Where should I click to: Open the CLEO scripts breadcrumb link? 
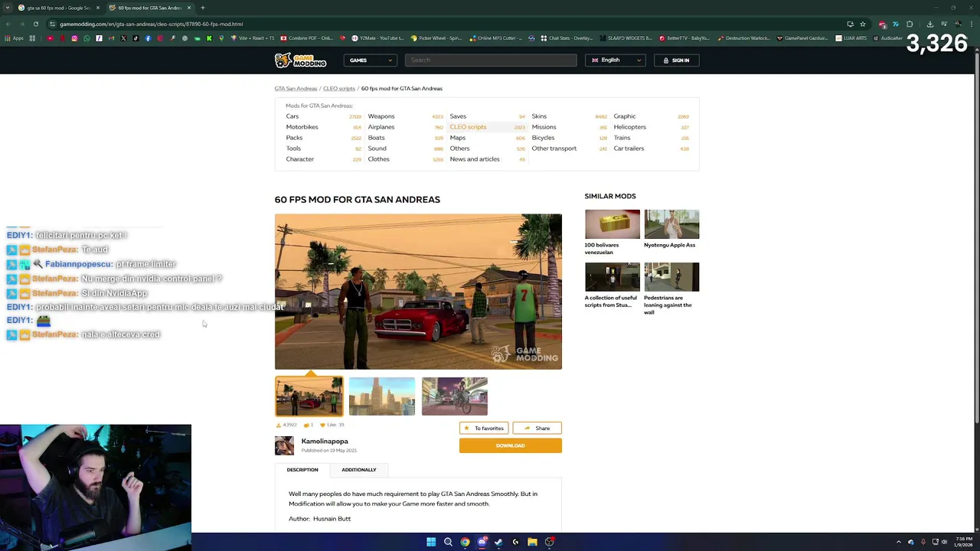pyautogui.click(x=339, y=89)
